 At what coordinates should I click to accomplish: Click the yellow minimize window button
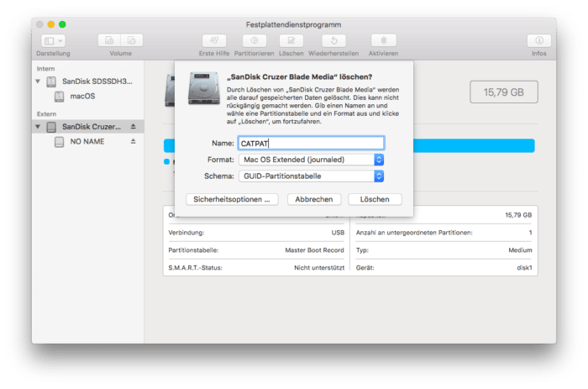point(51,24)
